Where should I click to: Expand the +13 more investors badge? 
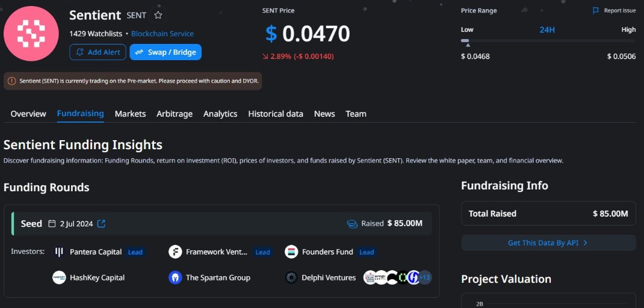click(x=425, y=277)
